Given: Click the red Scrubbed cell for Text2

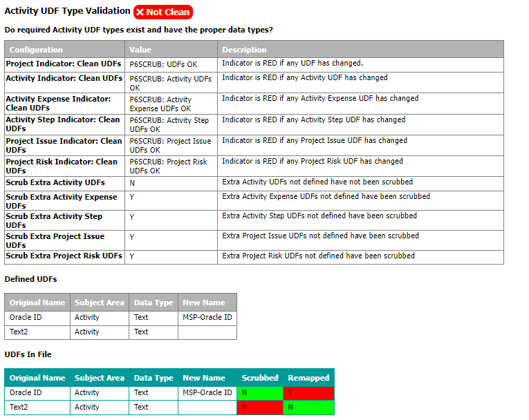Looking at the screenshot, I should point(260,408).
